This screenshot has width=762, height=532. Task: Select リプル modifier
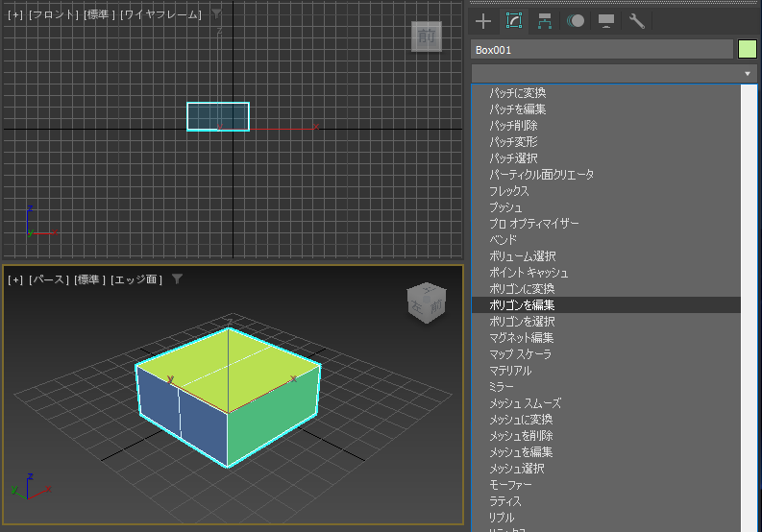(x=606, y=518)
